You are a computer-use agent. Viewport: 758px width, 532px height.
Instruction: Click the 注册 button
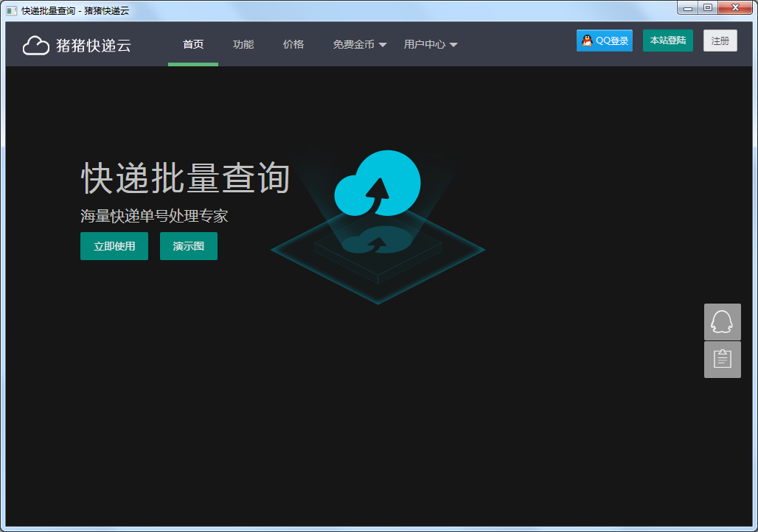[x=720, y=41]
